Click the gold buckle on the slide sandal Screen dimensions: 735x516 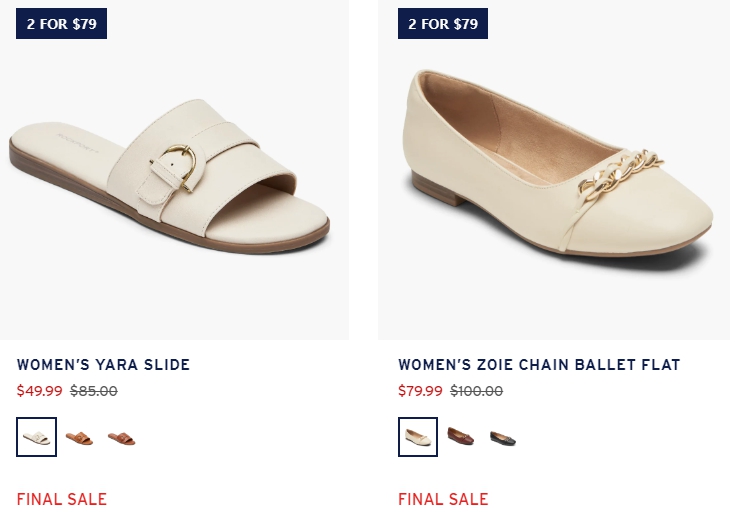178,166
